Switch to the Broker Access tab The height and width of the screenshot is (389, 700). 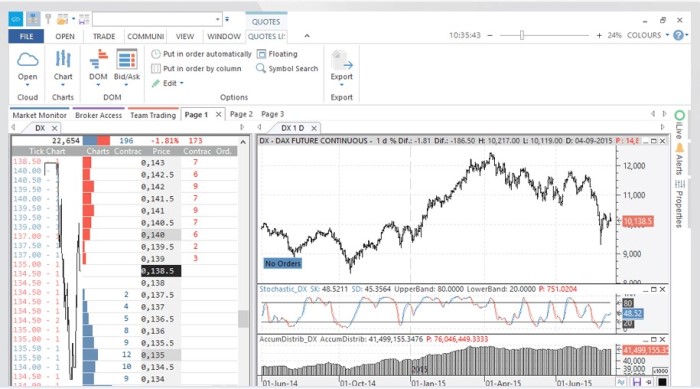pos(98,115)
